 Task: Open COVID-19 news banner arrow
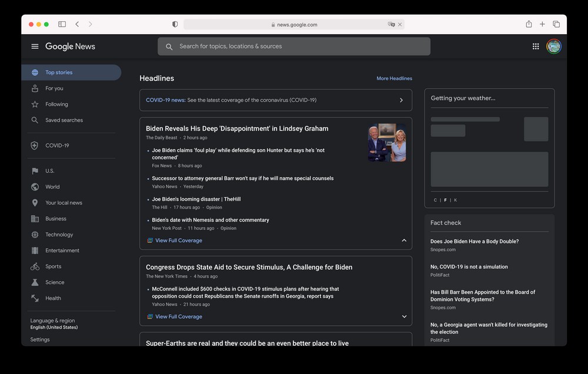pos(401,100)
